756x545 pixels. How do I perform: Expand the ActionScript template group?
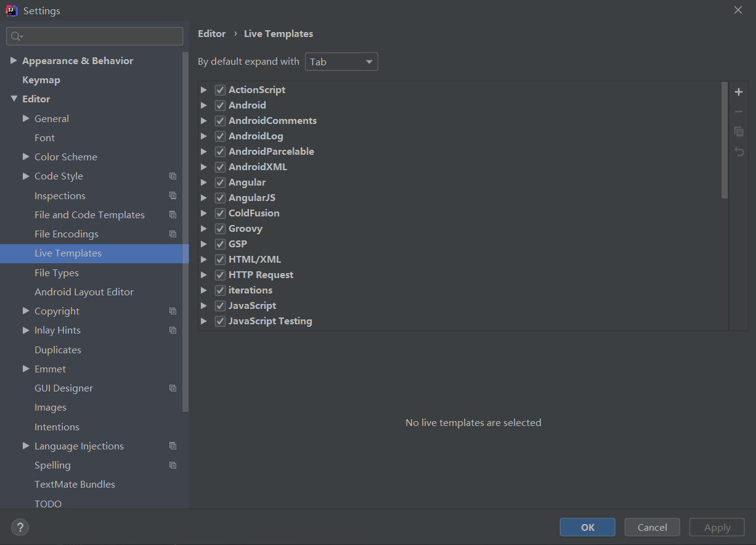tap(204, 90)
